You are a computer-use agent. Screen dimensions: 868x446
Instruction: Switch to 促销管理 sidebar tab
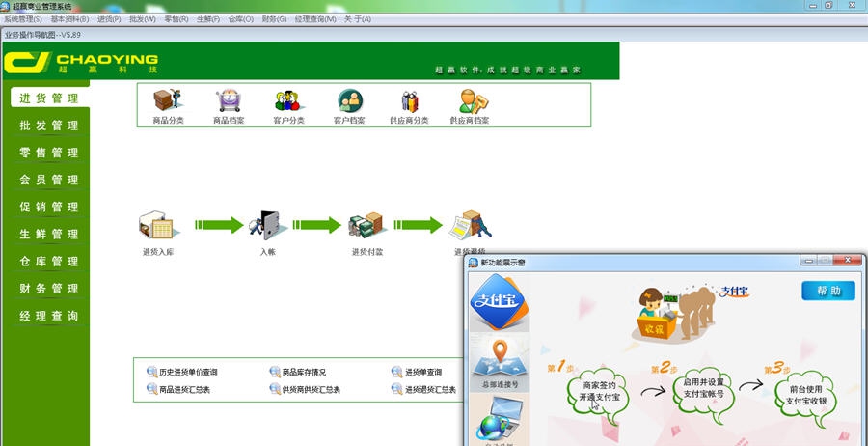49,207
